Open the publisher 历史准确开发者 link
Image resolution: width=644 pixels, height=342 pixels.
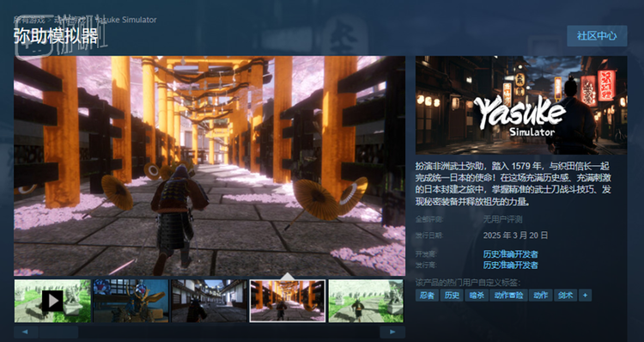click(x=511, y=266)
